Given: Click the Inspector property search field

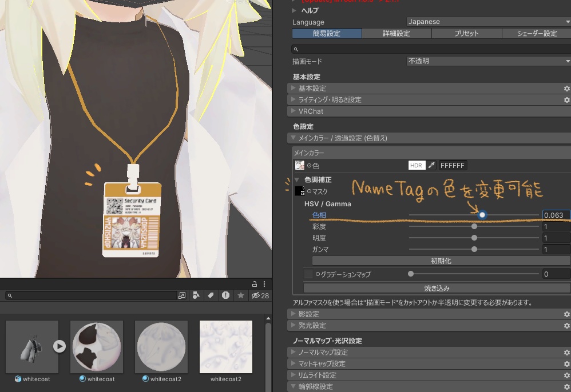Looking at the screenshot, I should pyautogui.click(x=431, y=50).
